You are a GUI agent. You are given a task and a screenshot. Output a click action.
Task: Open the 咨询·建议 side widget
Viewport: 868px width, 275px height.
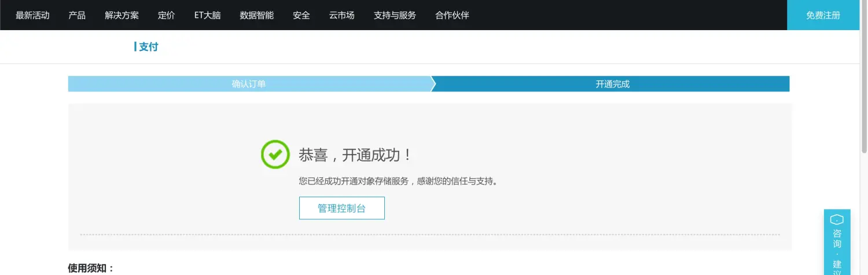[837, 242]
